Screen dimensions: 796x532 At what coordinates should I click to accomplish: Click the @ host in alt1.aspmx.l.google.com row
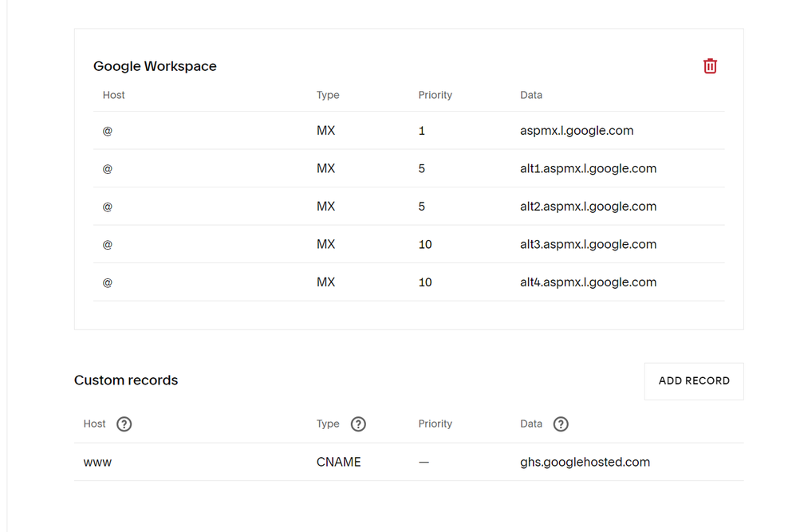point(107,168)
